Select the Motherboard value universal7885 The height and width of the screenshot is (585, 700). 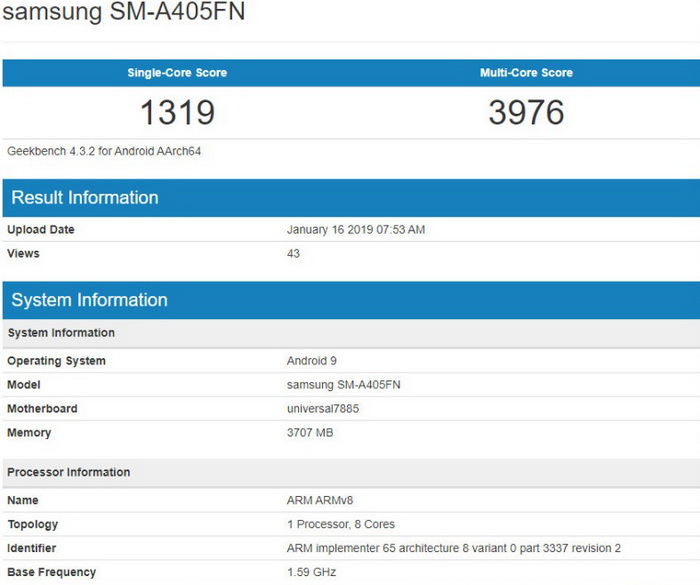(x=323, y=409)
